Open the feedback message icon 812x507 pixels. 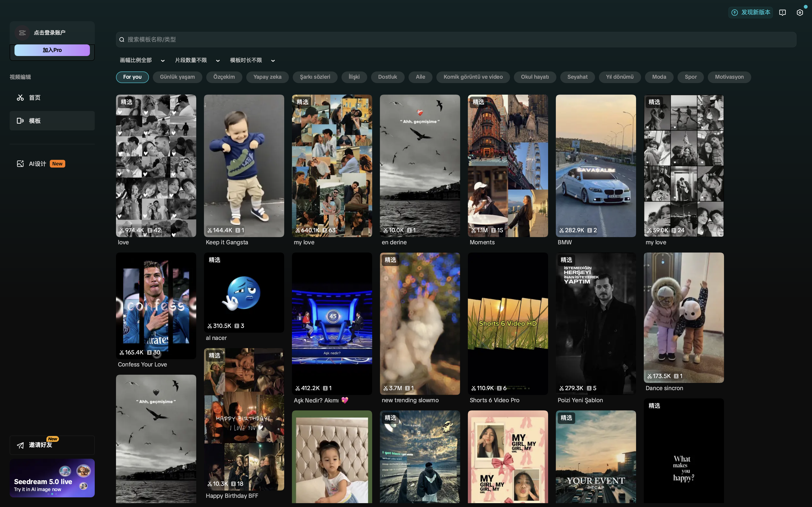(x=782, y=12)
